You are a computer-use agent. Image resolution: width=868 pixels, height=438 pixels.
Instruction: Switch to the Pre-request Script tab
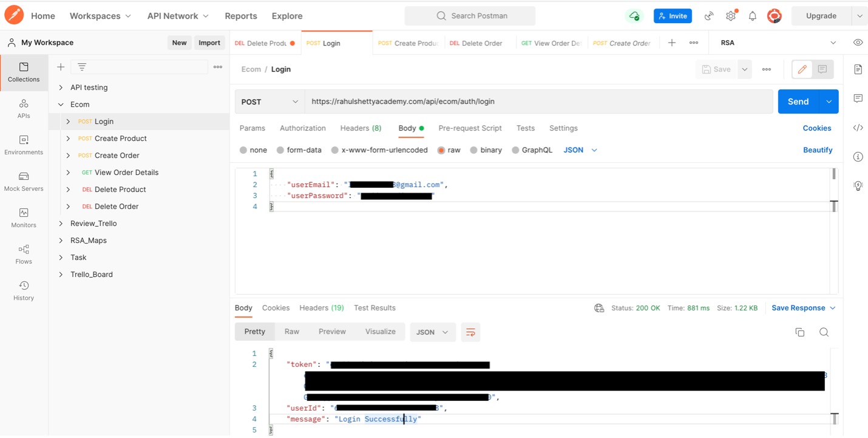point(470,128)
